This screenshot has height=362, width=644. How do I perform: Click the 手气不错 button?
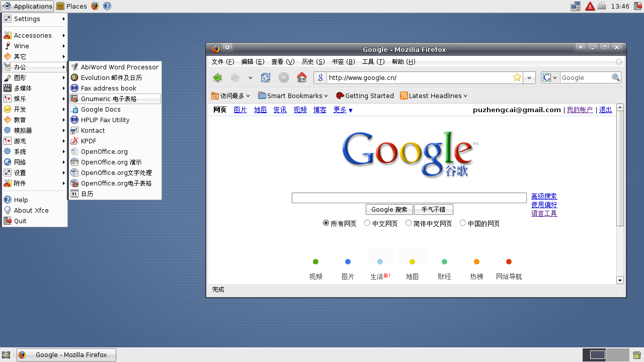434,209
